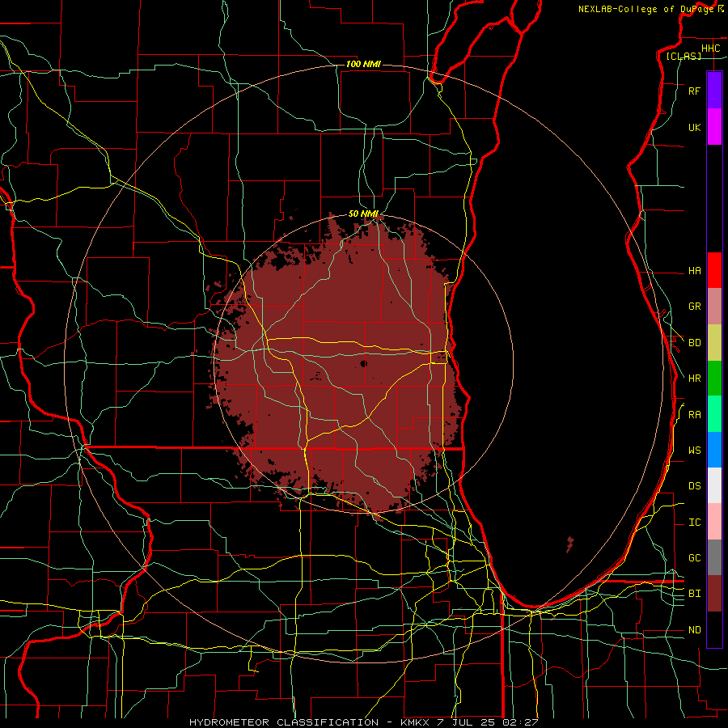Screen dimensions: 728x728
Task: Choose the blue WS legend swatch
Action: (714, 450)
